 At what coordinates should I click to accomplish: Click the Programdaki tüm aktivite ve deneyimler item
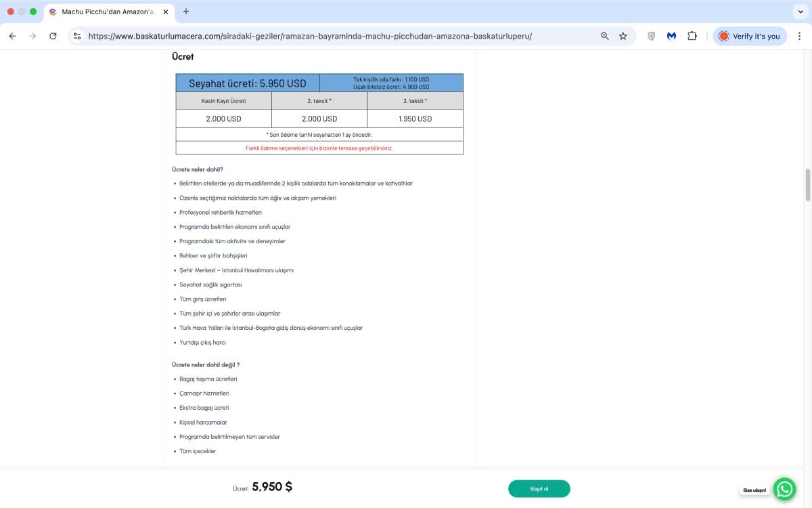(x=232, y=241)
